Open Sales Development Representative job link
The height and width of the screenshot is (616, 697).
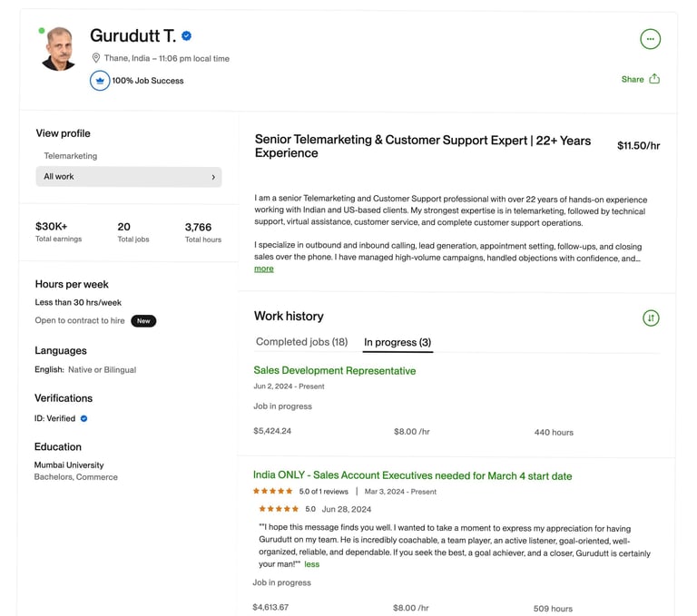(x=335, y=370)
